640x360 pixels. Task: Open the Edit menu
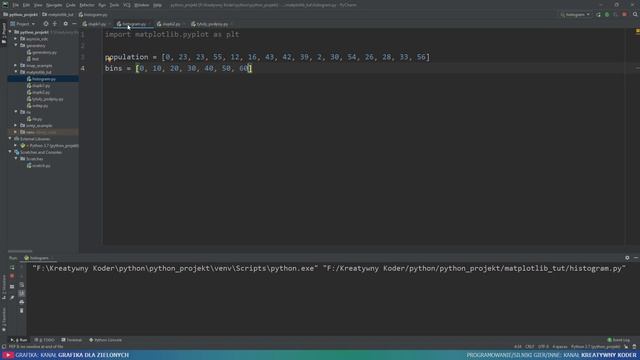[x=26, y=5]
